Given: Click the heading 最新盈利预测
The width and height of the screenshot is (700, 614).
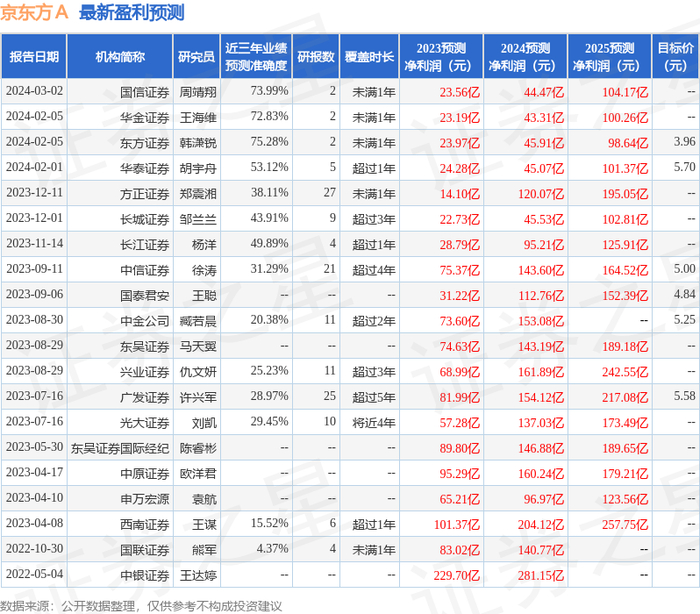Looking at the screenshot, I should click(x=132, y=13).
